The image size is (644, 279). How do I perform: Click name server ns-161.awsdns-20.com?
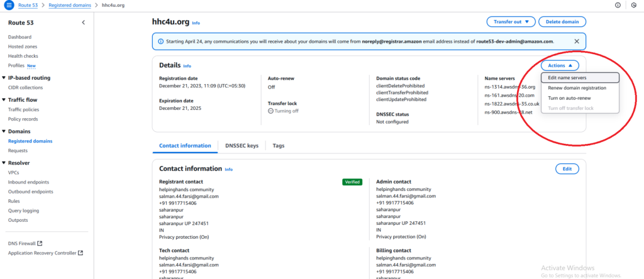click(x=509, y=95)
